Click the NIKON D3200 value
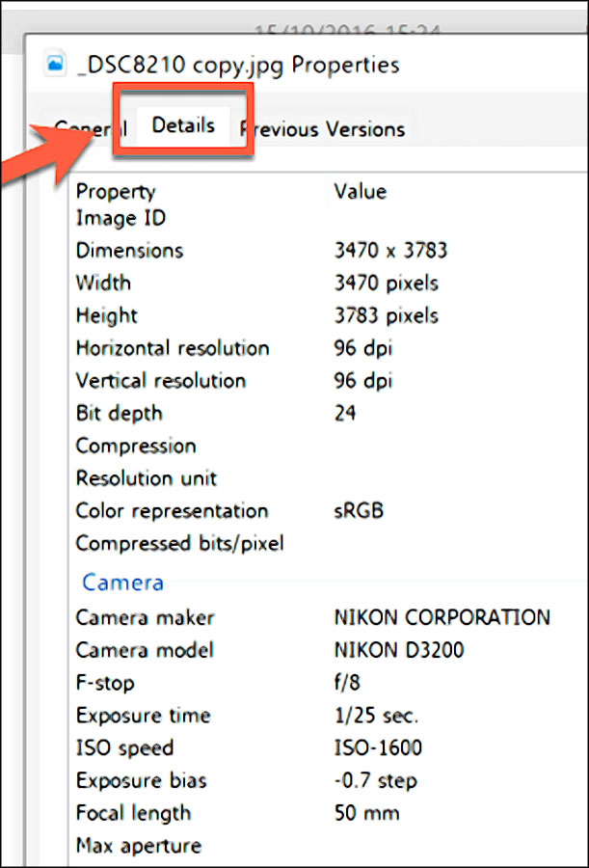Image resolution: width=589 pixels, height=868 pixels. pos(399,650)
